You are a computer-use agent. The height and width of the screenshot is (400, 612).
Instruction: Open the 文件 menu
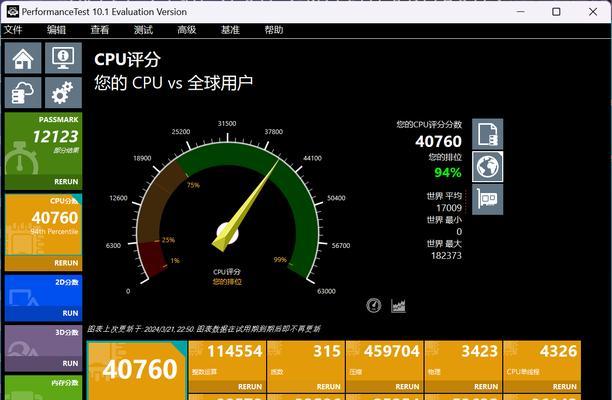pos(13,30)
